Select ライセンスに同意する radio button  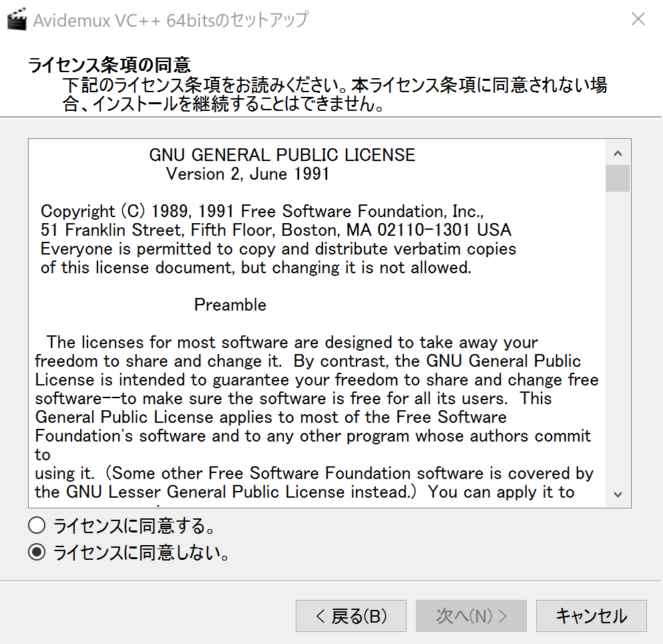tap(37, 526)
